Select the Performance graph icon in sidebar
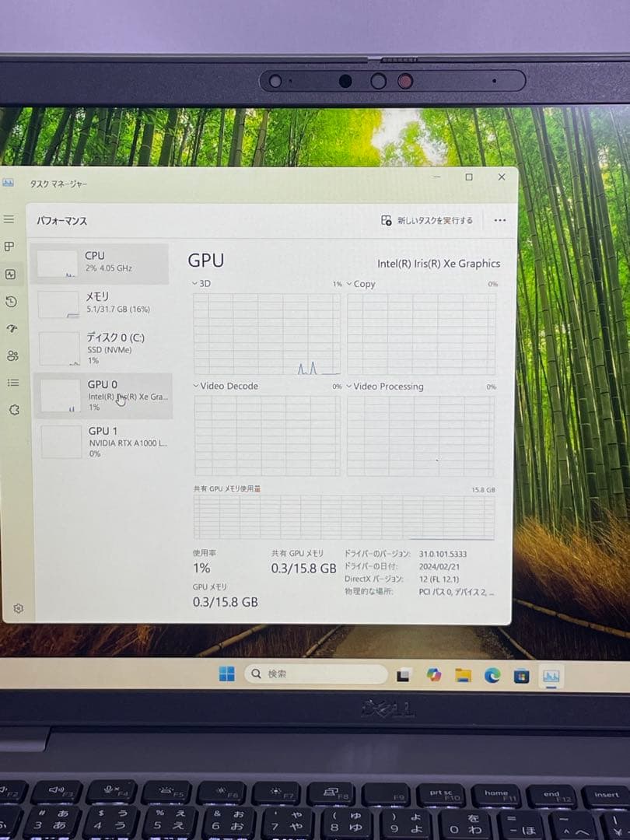The height and width of the screenshot is (840, 630). pyautogui.click(x=9, y=274)
